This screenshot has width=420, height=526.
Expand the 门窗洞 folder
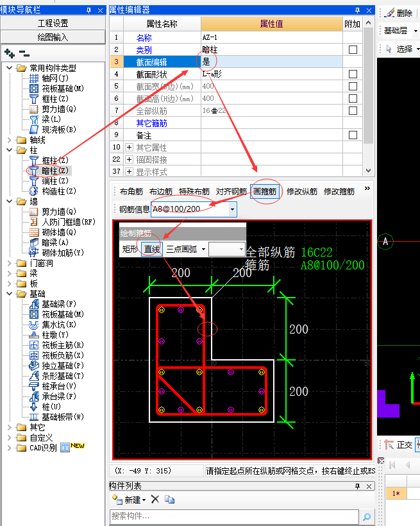[x=10, y=264]
